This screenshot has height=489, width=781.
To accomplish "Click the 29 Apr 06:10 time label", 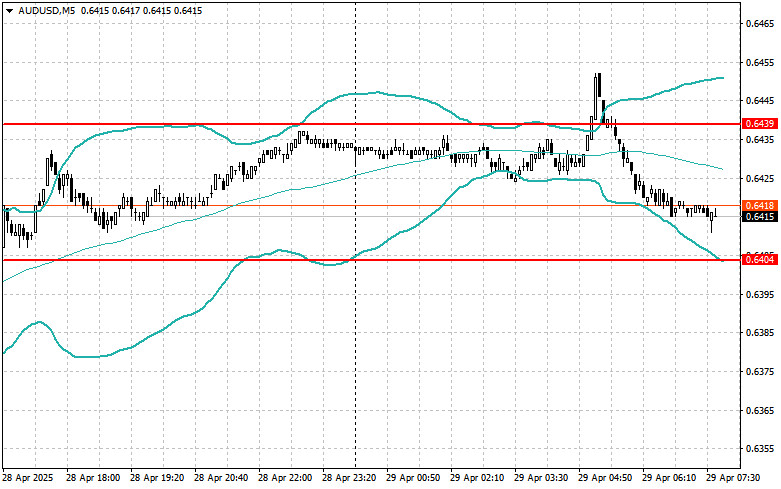I will click(x=669, y=478).
